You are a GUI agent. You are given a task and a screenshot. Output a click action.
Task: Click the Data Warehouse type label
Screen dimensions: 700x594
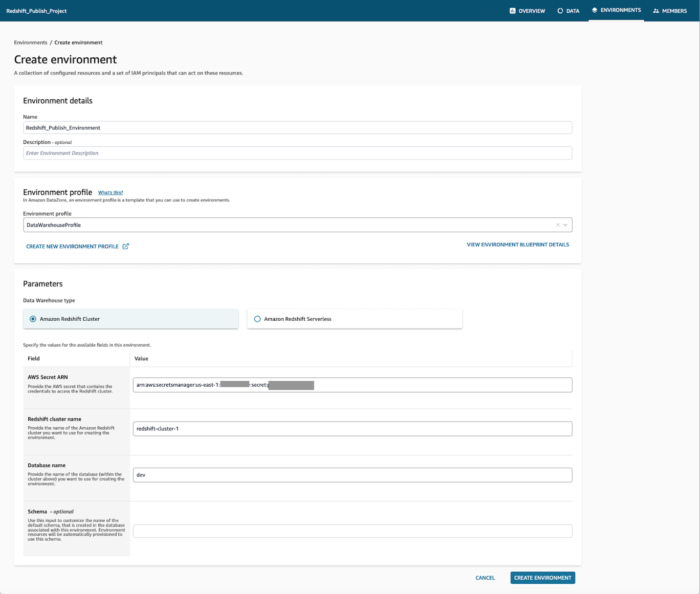click(49, 300)
